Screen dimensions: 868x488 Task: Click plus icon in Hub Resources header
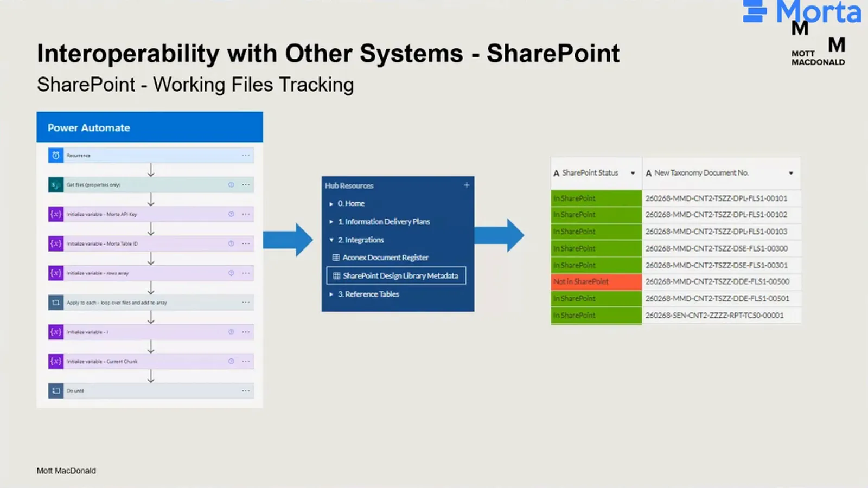coord(467,185)
